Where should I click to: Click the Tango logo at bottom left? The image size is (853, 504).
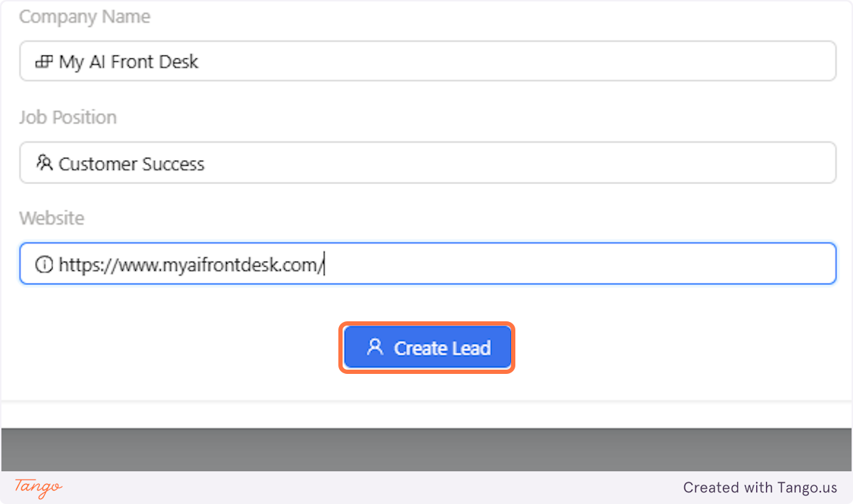pos(36,488)
